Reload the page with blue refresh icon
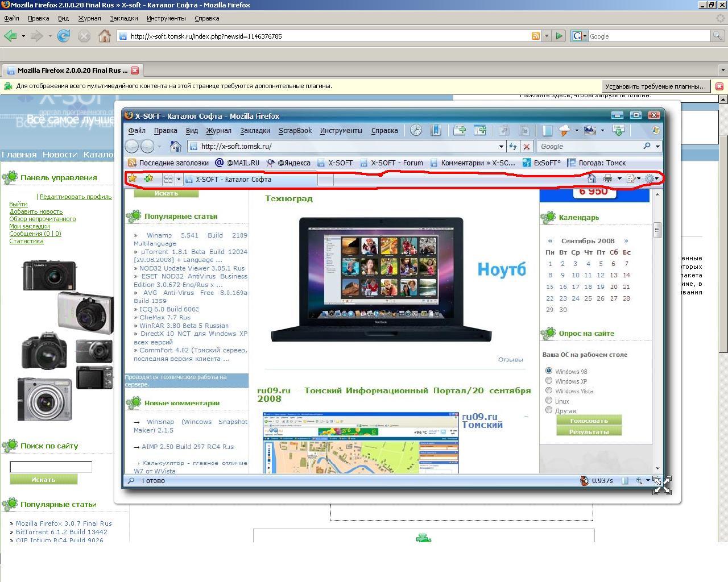 coord(64,36)
